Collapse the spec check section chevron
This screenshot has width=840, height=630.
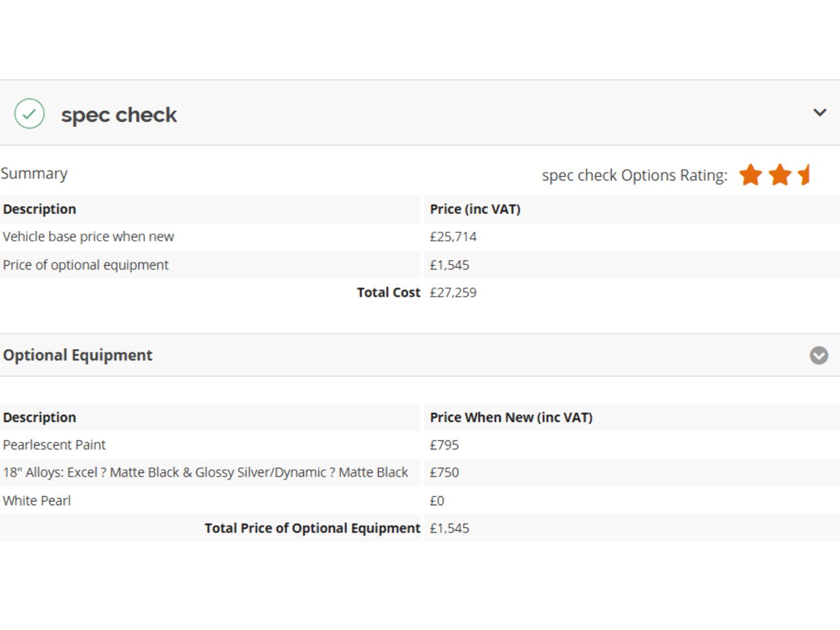tap(820, 112)
